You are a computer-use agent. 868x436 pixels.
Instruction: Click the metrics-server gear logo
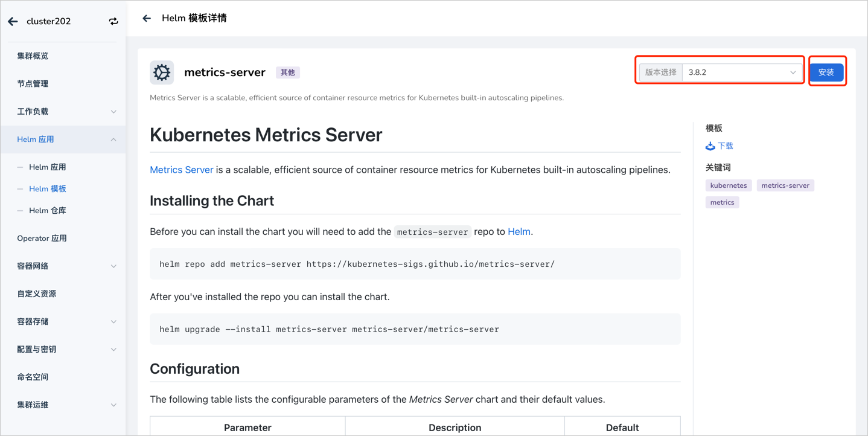tap(162, 72)
